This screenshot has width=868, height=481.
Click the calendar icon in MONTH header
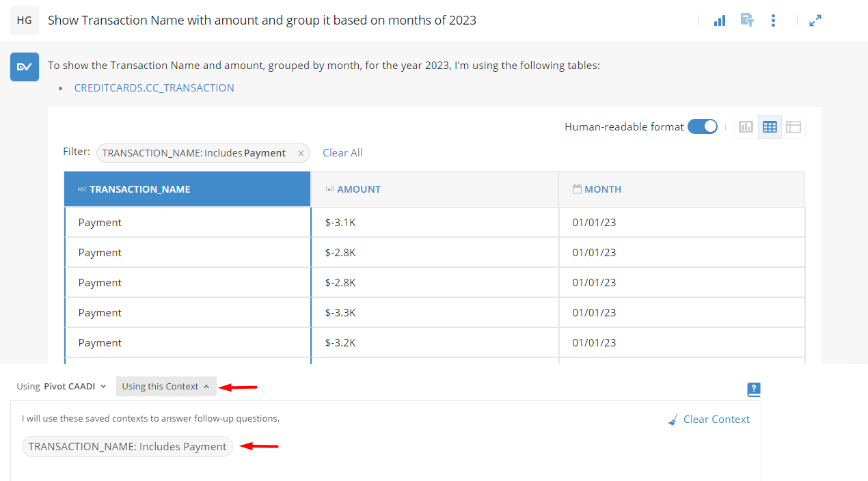click(577, 189)
